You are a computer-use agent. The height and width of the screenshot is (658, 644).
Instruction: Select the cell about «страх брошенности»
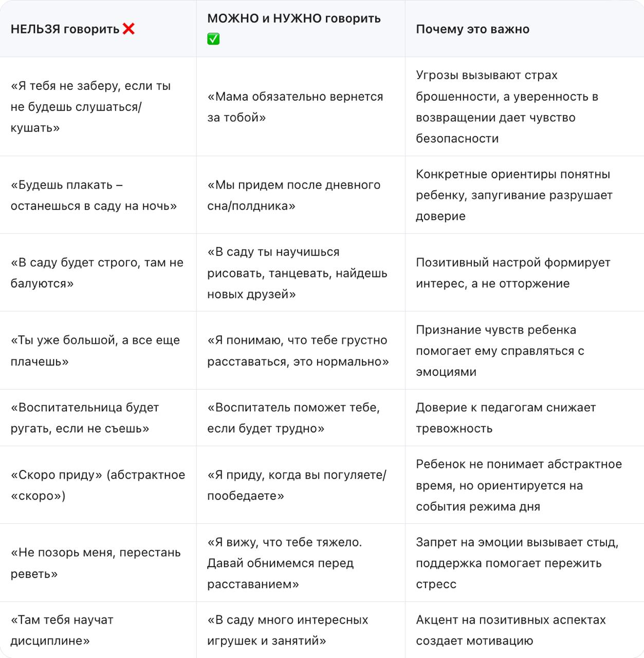coord(524,107)
